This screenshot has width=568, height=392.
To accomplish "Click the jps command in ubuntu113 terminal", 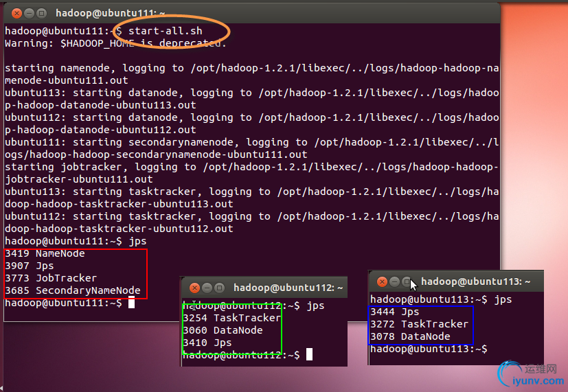I will (503, 300).
